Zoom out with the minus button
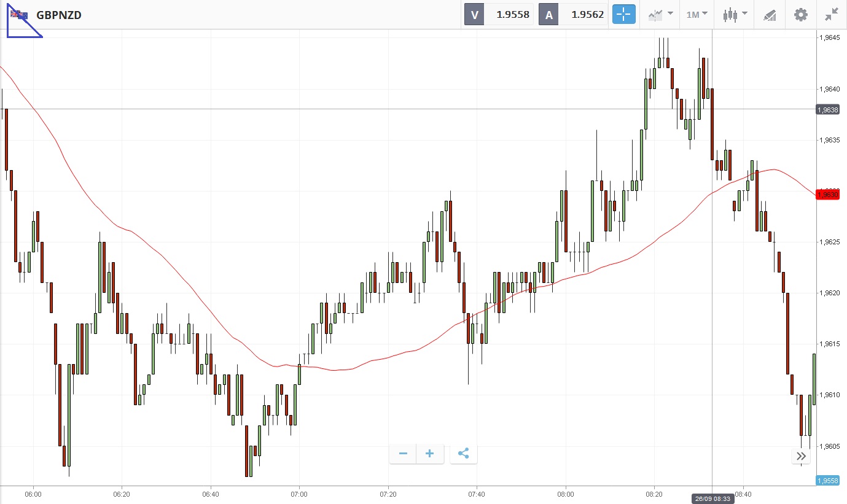The width and height of the screenshot is (847, 504). [404, 454]
